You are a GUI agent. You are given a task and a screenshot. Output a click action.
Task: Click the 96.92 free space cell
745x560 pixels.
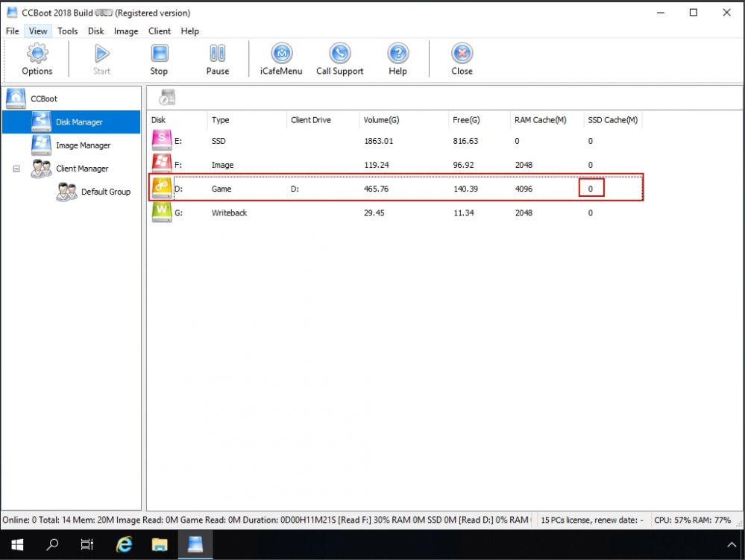click(x=464, y=165)
